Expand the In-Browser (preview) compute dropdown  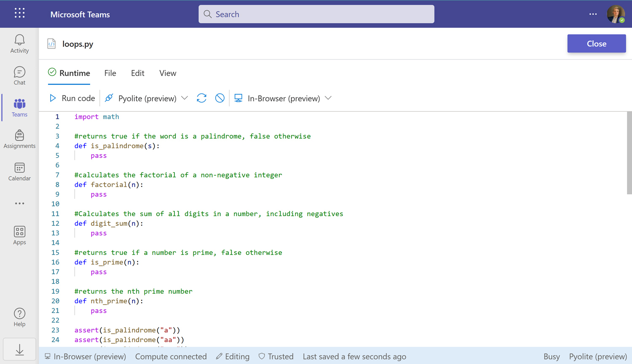click(328, 98)
